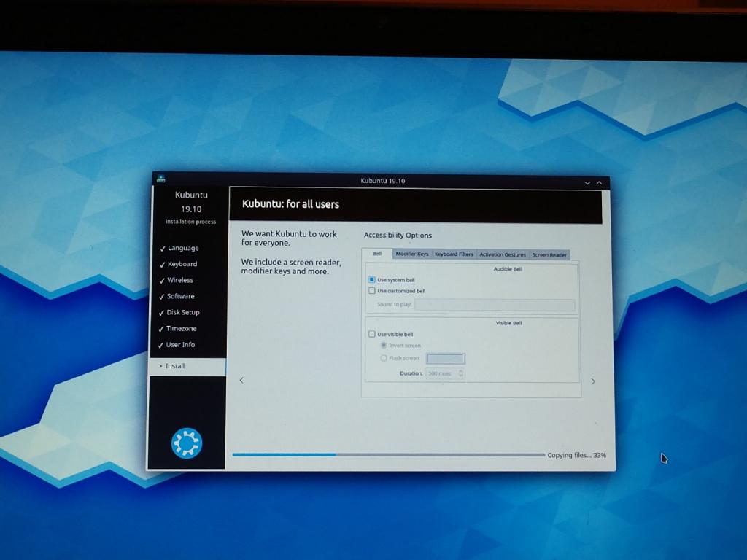This screenshot has width=747, height=560.
Task: Toggle the Use system bell checkbox
Action: click(372, 280)
